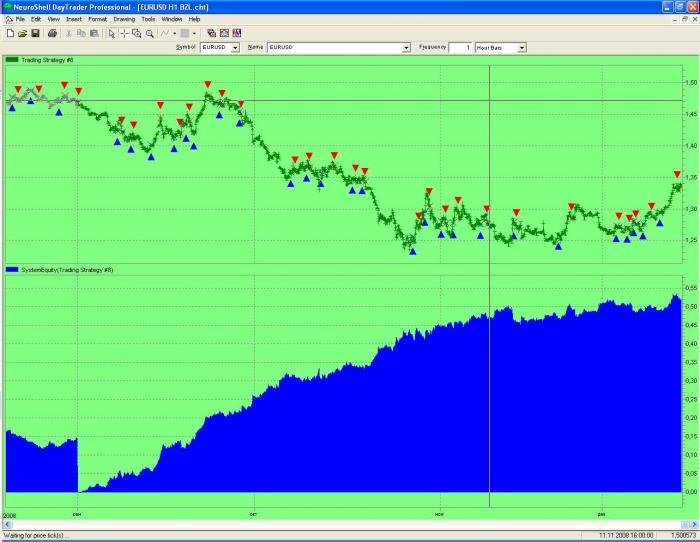Click the Frequency number input field
Image resolution: width=700 pixels, height=542 pixels.
click(460, 47)
